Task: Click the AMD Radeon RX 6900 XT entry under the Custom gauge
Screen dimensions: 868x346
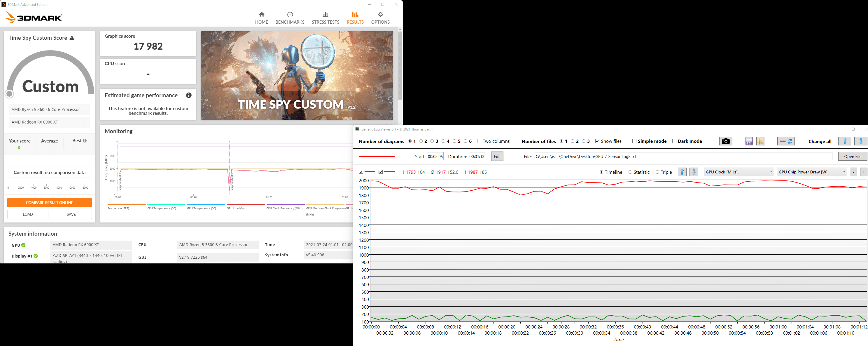Action: (x=50, y=122)
